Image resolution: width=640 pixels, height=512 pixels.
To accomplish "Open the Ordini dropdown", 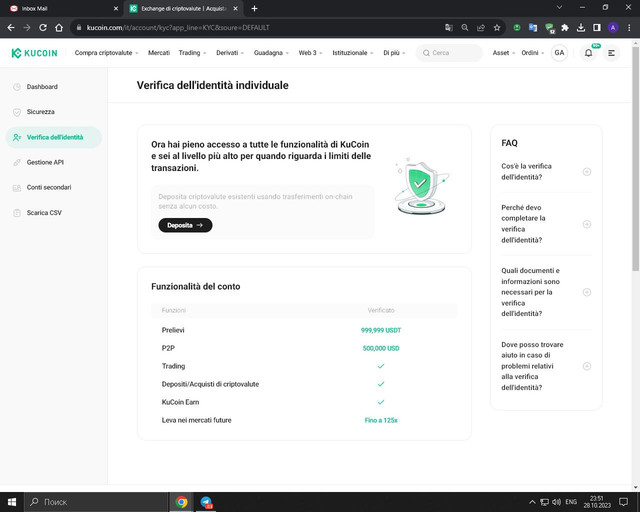I will pyautogui.click(x=533, y=53).
